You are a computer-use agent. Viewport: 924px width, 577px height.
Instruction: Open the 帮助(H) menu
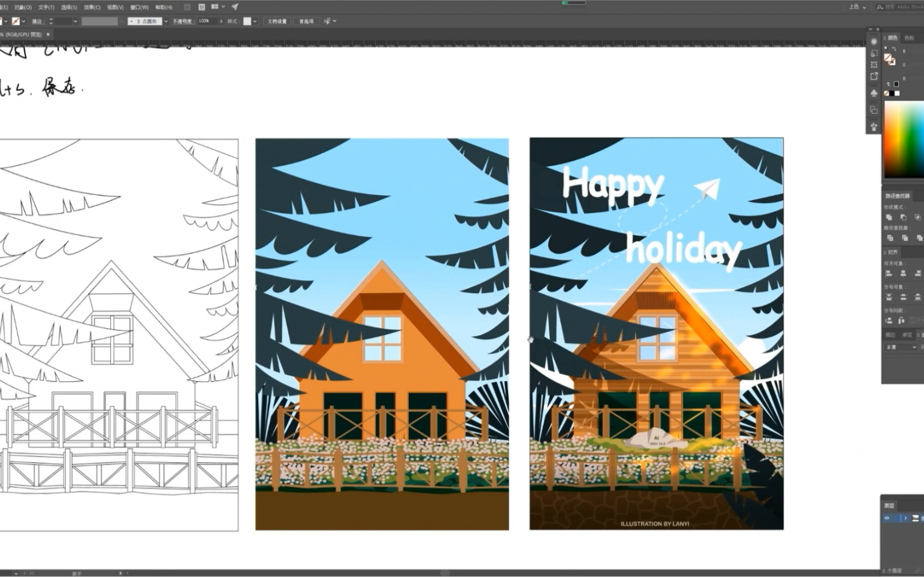[164, 8]
